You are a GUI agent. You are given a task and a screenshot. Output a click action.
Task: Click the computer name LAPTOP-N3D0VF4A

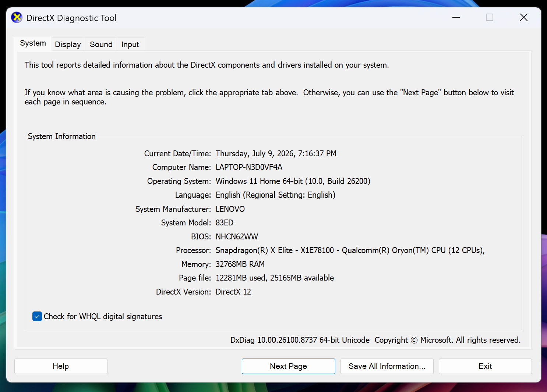pos(249,167)
